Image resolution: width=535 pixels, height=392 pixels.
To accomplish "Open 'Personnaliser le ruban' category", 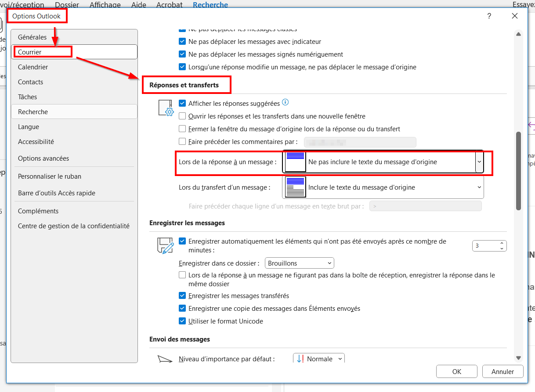I will [74, 176].
